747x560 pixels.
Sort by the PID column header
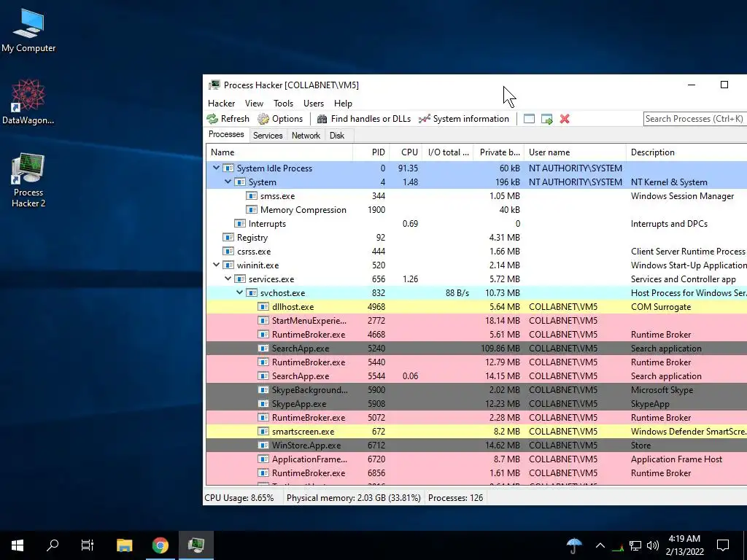pos(371,152)
